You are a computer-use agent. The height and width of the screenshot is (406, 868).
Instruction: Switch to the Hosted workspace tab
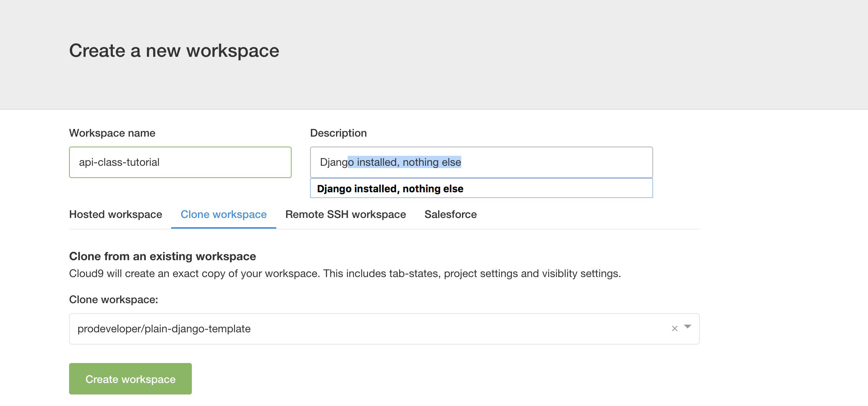(116, 215)
